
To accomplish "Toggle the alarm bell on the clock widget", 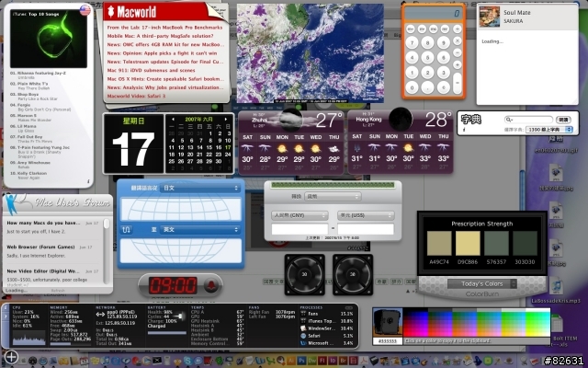I will tap(210, 285).
